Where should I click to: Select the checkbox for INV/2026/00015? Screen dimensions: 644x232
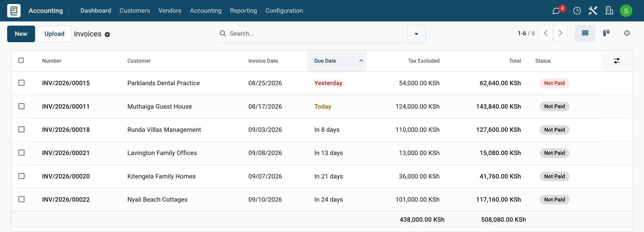pos(22,83)
